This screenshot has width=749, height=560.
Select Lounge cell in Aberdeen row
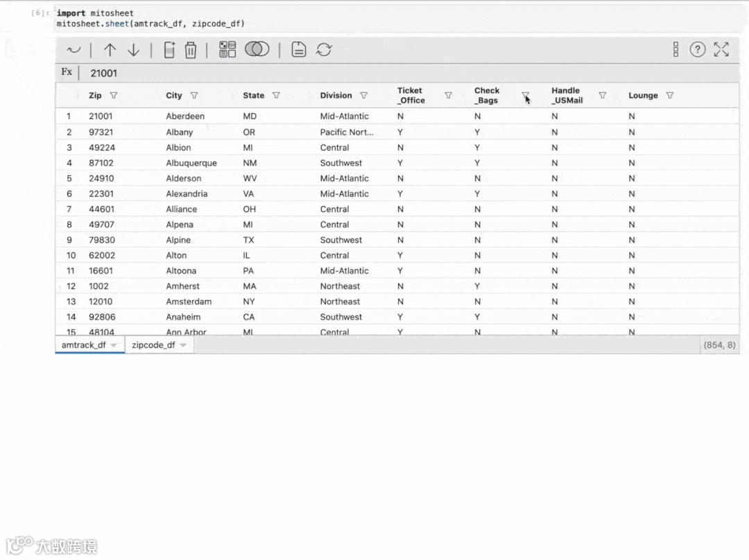coord(632,116)
